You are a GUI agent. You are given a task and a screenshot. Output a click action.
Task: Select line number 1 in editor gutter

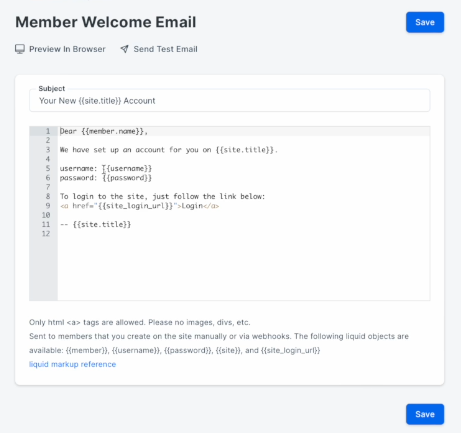48,131
